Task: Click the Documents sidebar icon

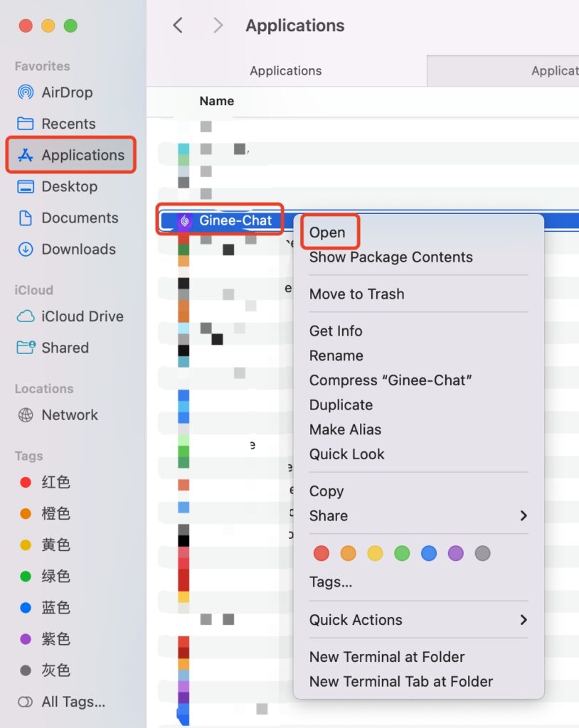Action: (26, 218)
